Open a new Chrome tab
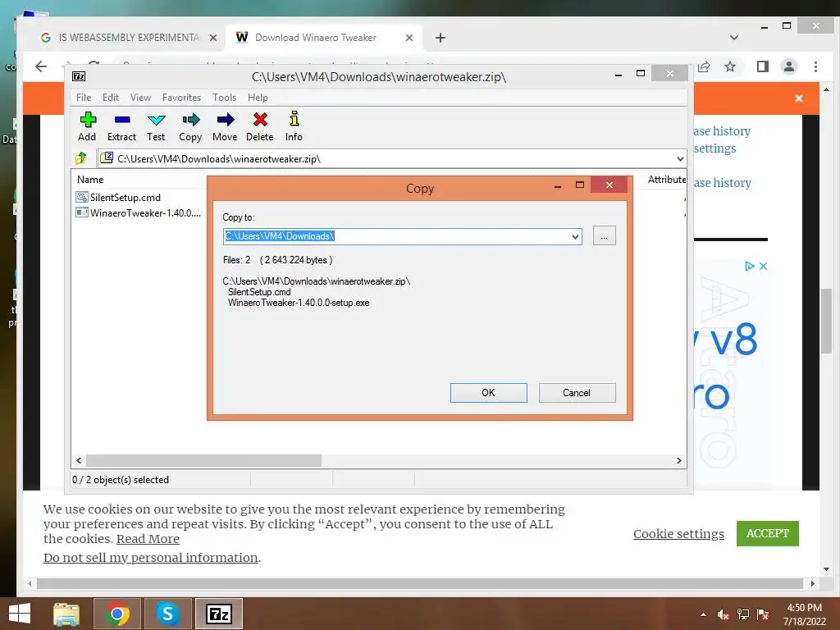This screenshot has height=630, width=840. [441, 38]
